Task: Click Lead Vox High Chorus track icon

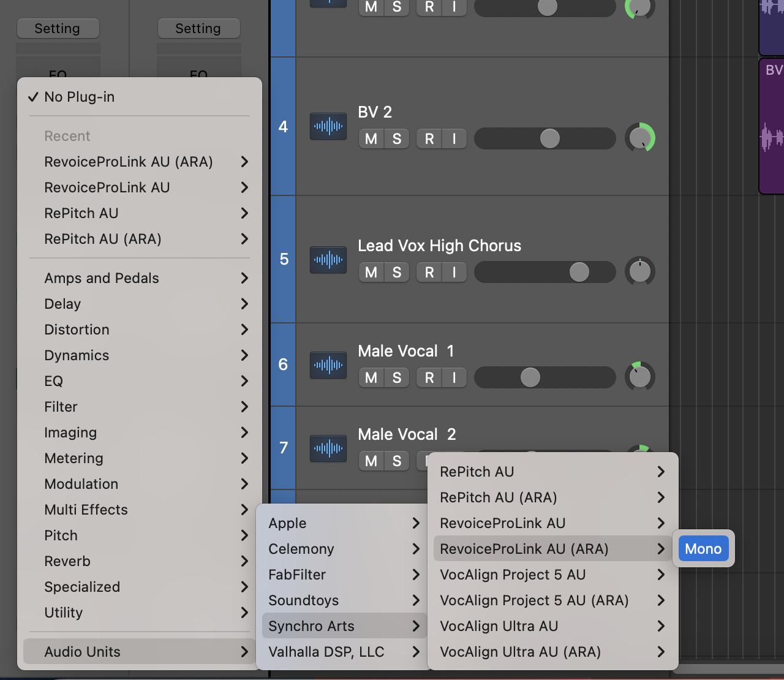Action: point(328,260)
